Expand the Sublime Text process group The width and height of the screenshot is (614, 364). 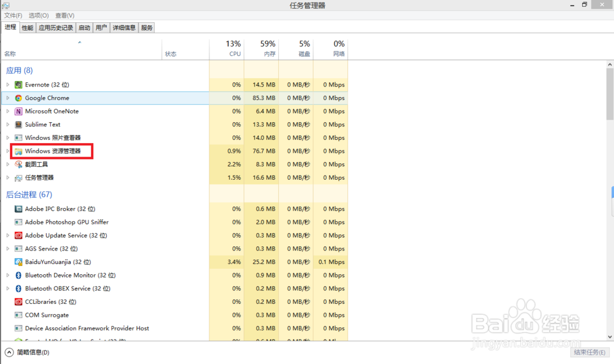[7, 125]
